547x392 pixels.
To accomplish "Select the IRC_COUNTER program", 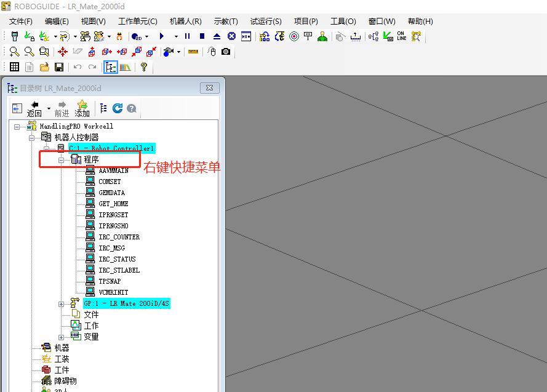I will (x=119, y=237).
